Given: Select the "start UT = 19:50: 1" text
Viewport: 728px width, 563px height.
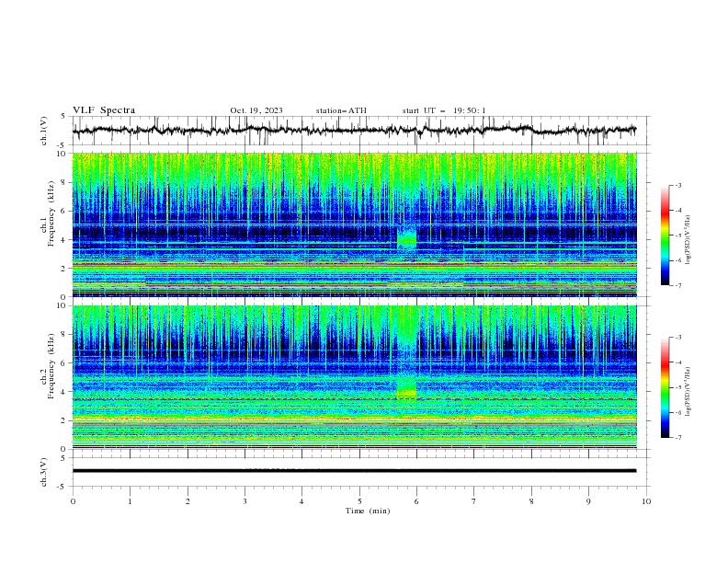Looking at the screenshot, I should coord(444,110).
